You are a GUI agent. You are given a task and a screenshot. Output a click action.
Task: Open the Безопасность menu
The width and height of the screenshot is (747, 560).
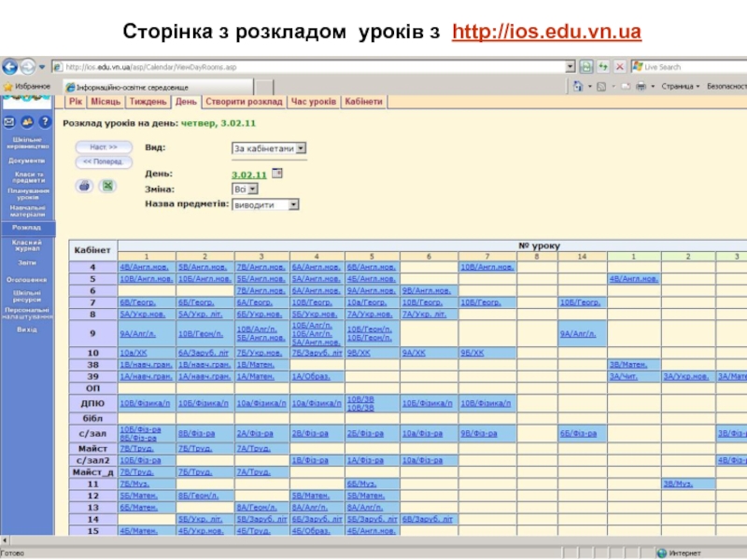click(x=726, y=86)
